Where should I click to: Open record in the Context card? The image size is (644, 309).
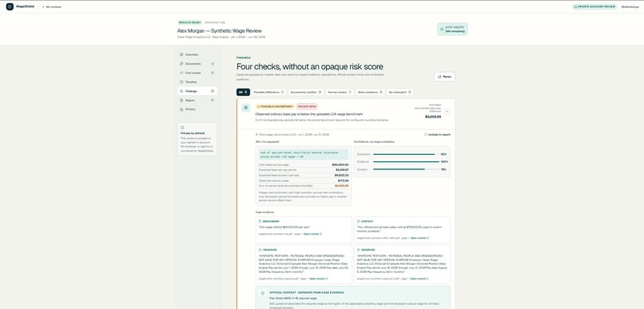click(419, 238)
